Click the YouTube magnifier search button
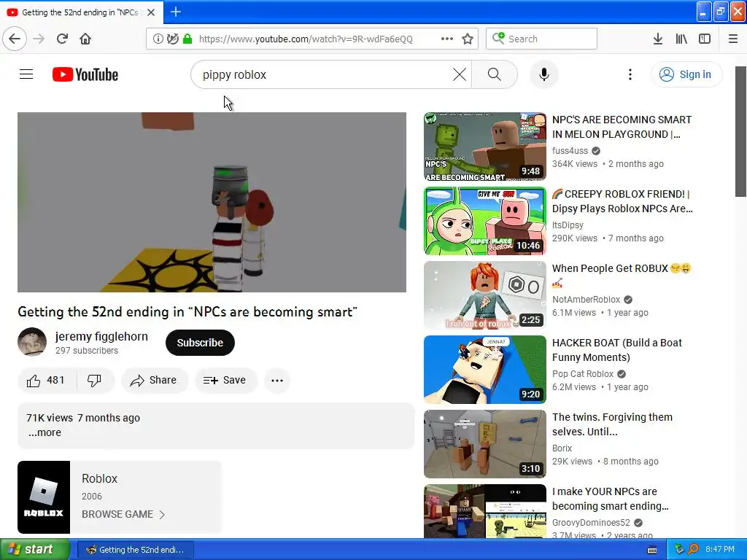747x560 pixels. pos(495,74)
